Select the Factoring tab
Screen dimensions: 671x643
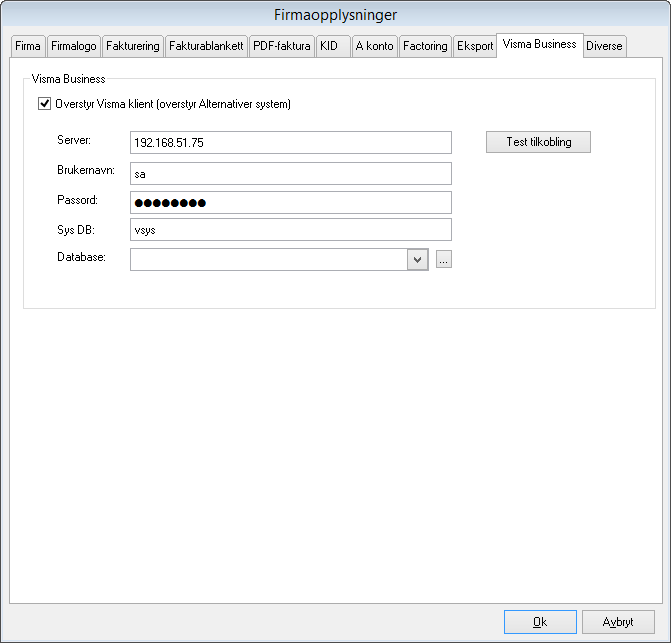point(425,46)
